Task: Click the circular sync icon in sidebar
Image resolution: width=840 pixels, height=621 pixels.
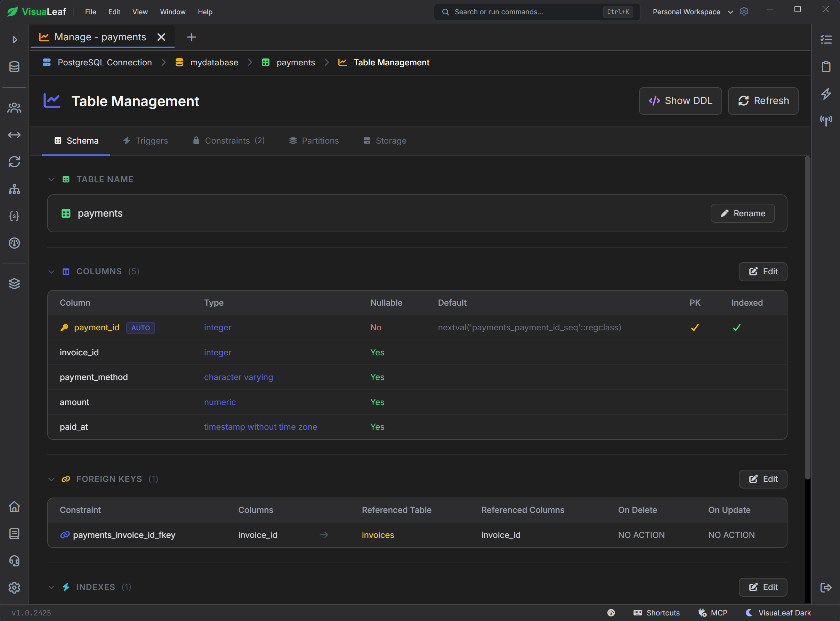Action: (x=14, y=162)
